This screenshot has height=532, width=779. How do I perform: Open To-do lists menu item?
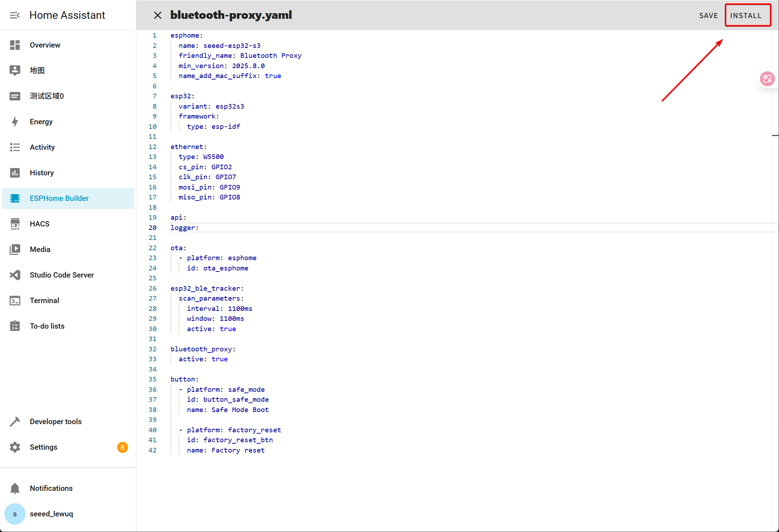pyautogui.click(x=47, y=326)
